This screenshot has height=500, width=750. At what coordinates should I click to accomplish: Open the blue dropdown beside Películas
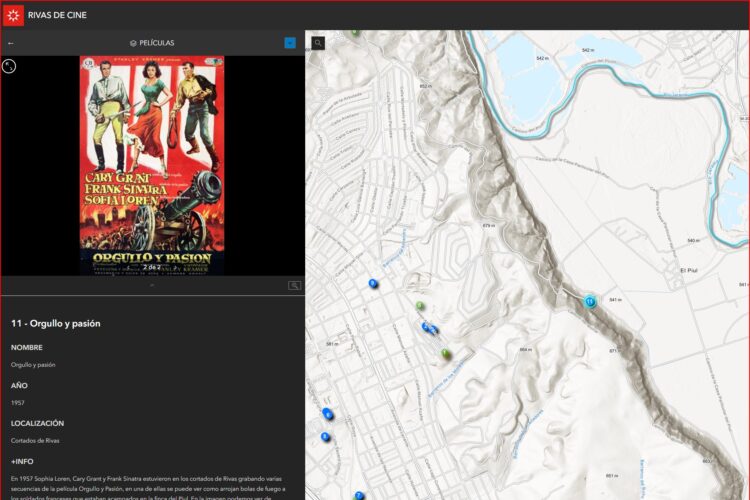click(x=290, y=43)
